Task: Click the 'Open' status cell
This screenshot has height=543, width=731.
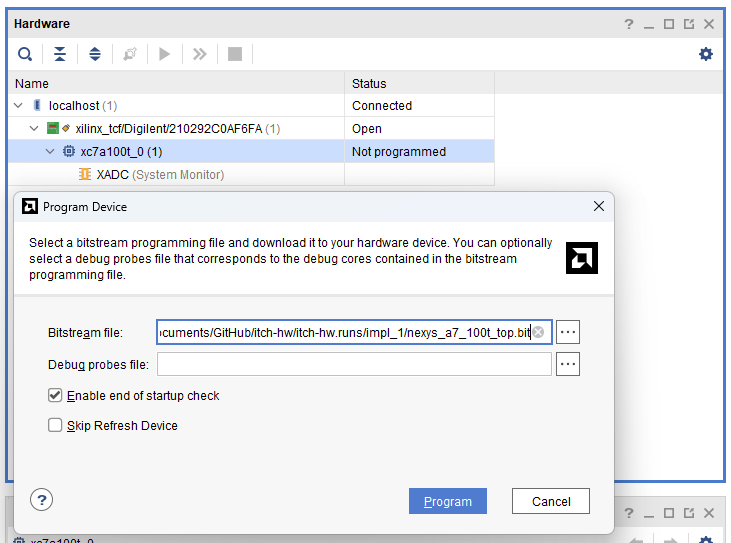Action: 420,129
